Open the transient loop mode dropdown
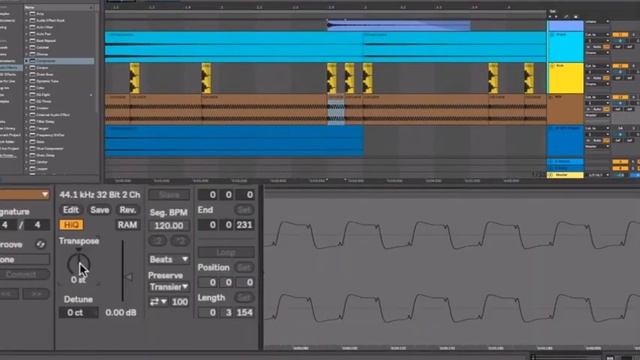This screenshot has height=360, width=640. [x=158, y=302]
